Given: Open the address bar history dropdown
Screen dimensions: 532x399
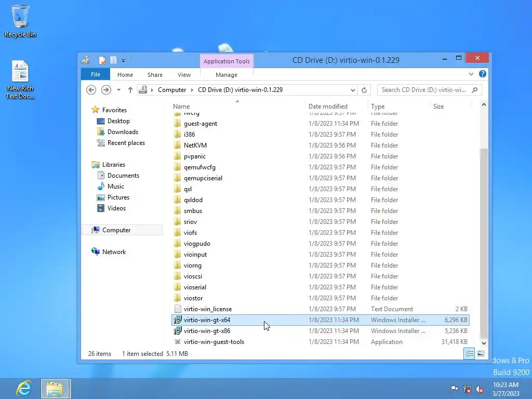Looking at the screenshot, I should [353, 90].
